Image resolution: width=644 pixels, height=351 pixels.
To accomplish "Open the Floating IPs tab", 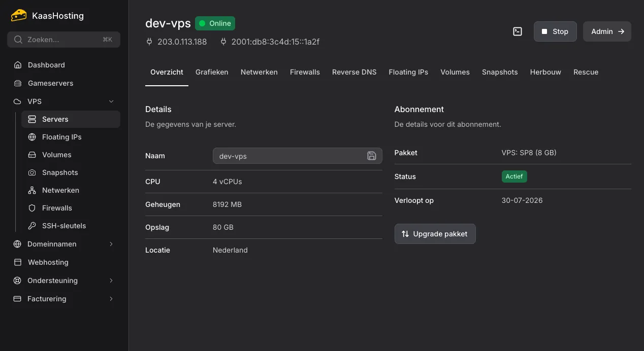I will [x=408, y=72].
